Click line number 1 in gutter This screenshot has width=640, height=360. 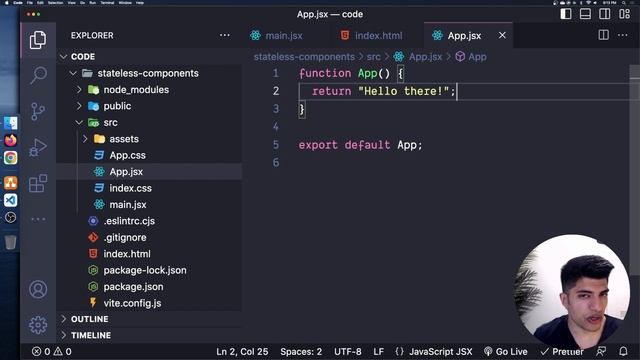tap(276, 73)
